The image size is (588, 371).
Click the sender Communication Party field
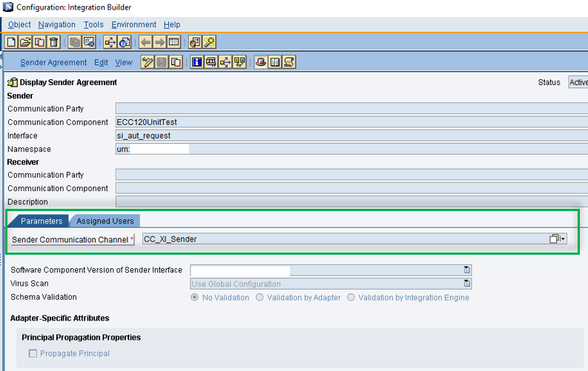pyautogui.click(x=351, y=109)
